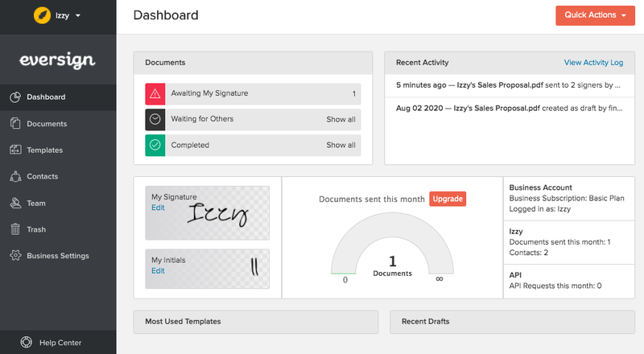
Task: Click the documents sent gauge chart
Action: [x=392, y=243]
